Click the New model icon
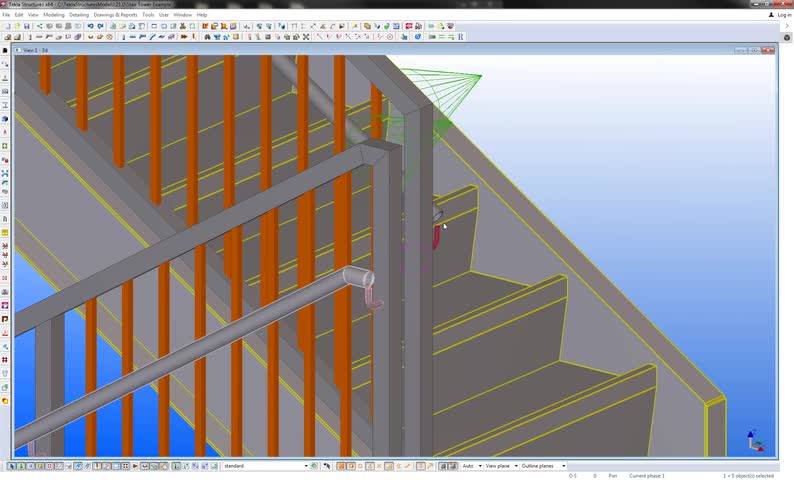Screen dimensions: 794x480 click(8, 26)
